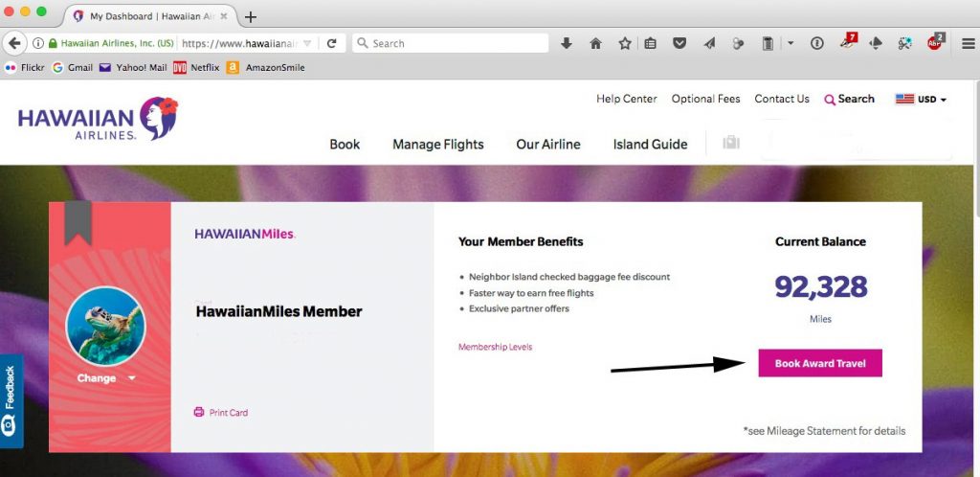980x477 pixels.
Task: Click the "HawaiianMiles Member" heading
Action: [x=278, y=311]
